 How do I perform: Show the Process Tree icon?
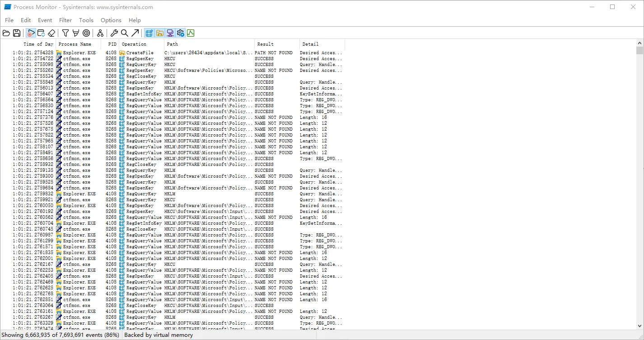click(100, 33)
